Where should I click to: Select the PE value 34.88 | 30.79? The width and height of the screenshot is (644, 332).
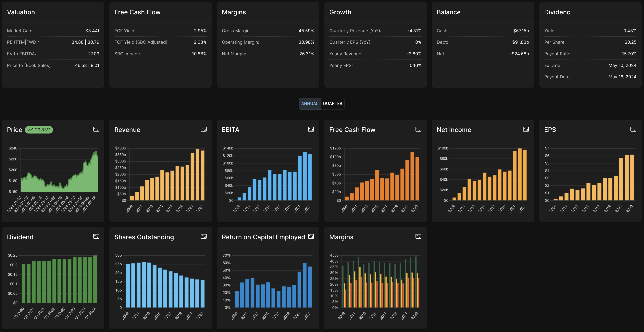85,42
